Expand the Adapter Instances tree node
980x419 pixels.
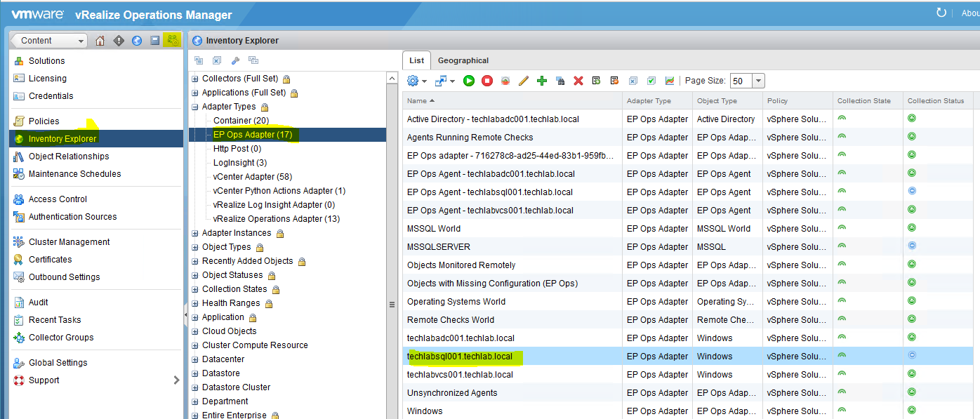(195, 233)
